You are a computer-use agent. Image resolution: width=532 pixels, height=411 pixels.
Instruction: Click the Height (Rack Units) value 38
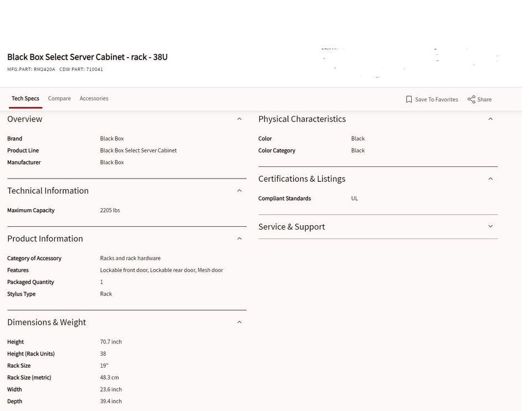click(103, 354)
